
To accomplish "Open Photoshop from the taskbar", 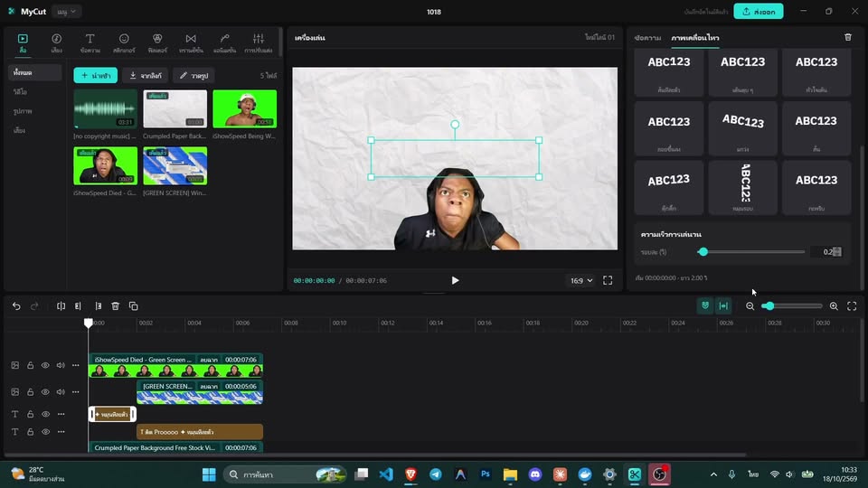I will (486, 474).
